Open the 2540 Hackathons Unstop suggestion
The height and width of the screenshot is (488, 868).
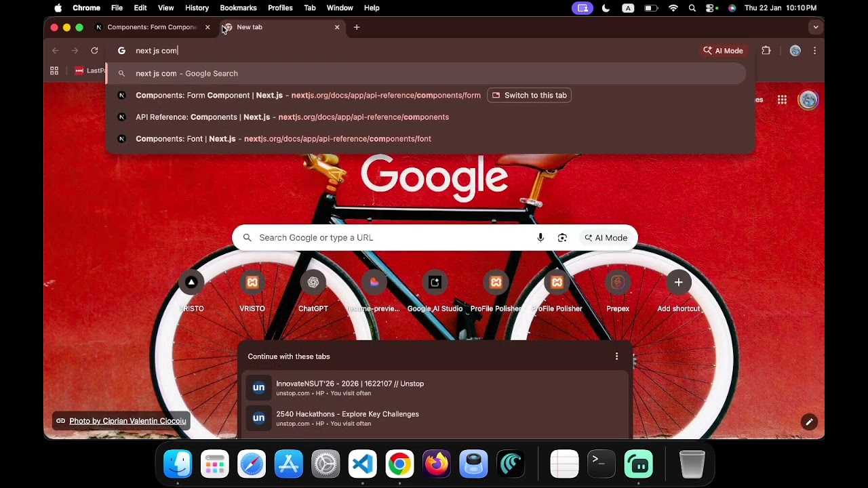point(435,418)
